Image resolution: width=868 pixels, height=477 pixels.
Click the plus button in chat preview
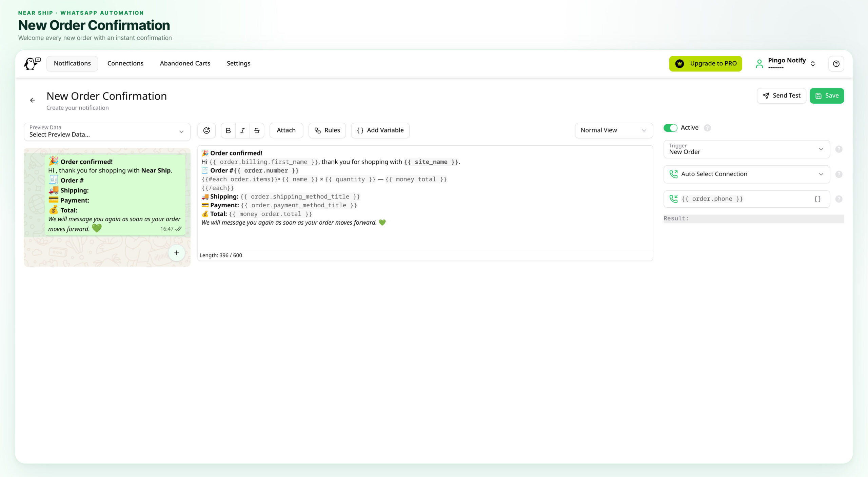177,253
